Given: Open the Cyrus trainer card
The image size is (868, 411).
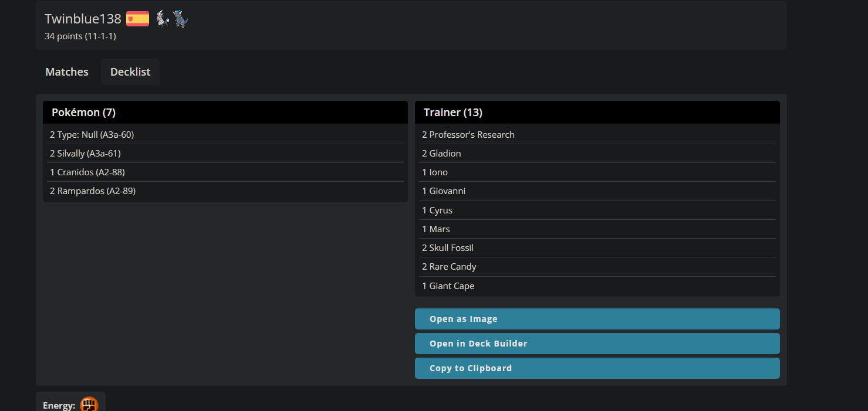Looking at the screenshot, I should (x=437, y=210).
